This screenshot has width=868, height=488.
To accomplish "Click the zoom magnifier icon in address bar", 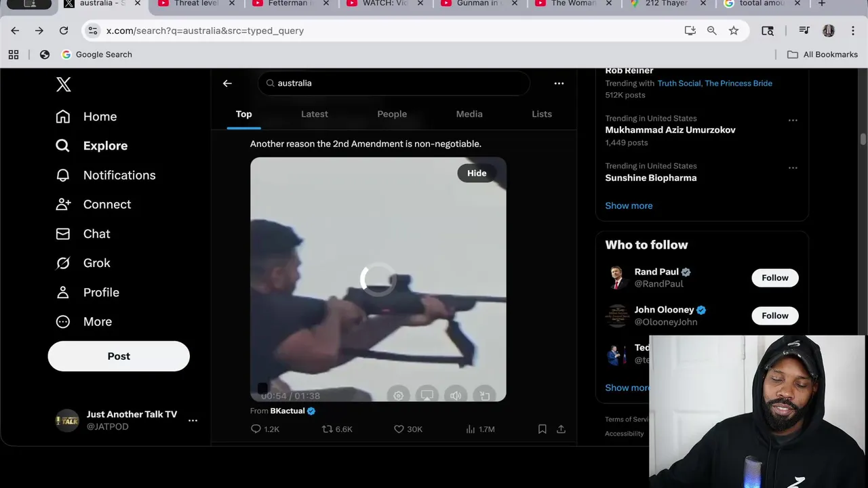I will pyautogui.click(x=712, y=30).
